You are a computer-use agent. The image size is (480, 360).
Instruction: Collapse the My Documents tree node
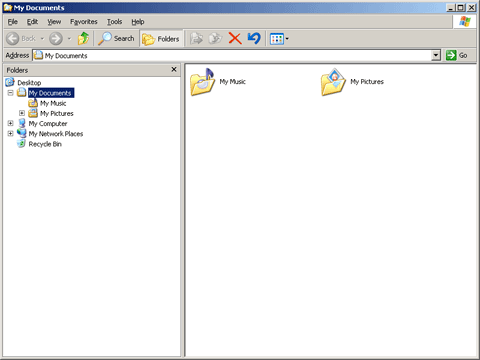[10, 93]
